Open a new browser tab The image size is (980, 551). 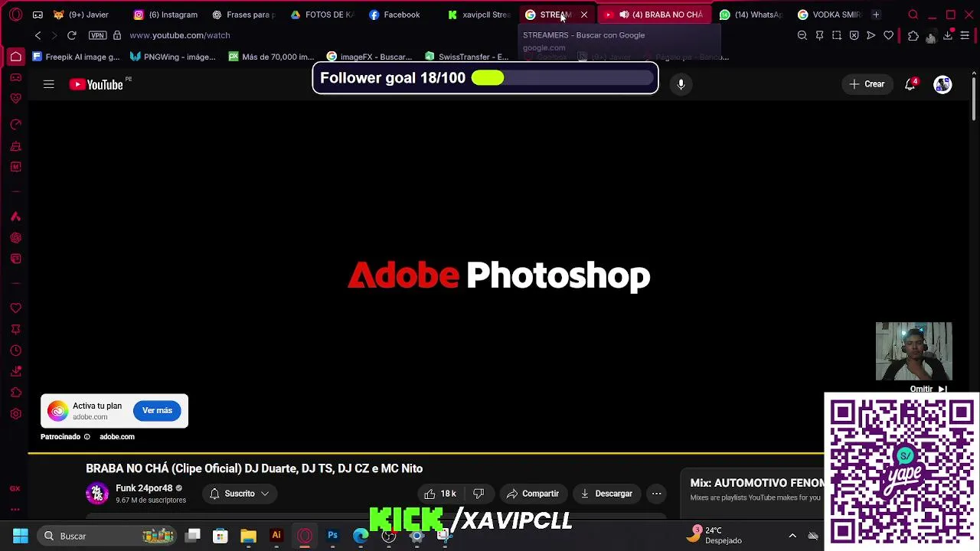(x=876, y=15)
